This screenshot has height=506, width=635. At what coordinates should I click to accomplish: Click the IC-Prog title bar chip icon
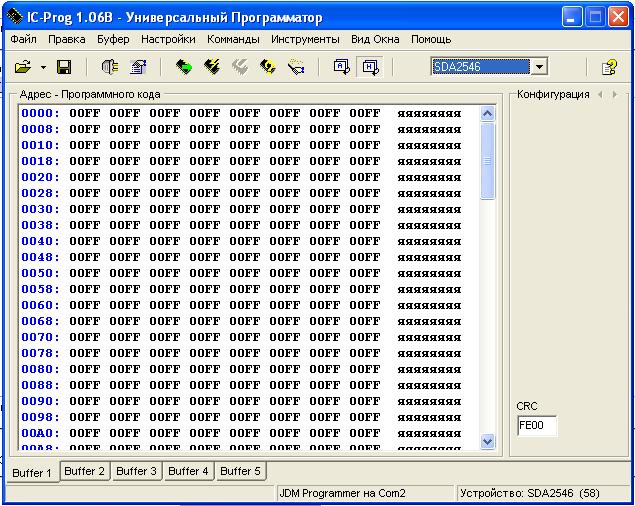15,17
